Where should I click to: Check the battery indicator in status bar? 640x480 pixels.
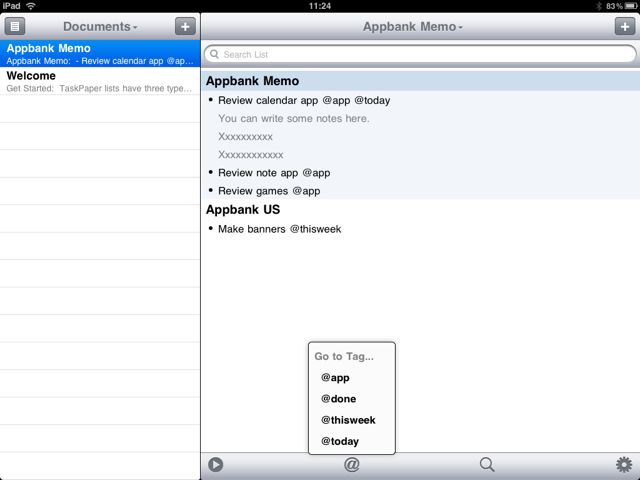tap(631, 6)
